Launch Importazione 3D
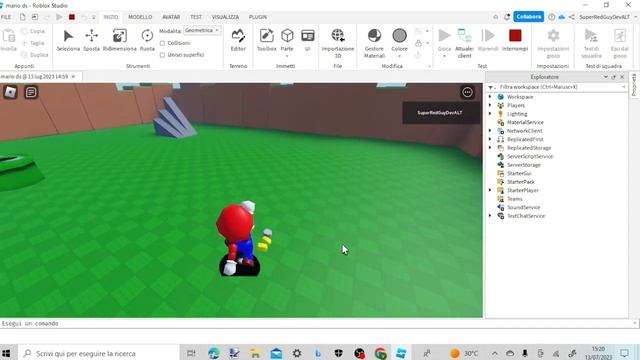Screen dimensions: 640x360 point(338,43)
